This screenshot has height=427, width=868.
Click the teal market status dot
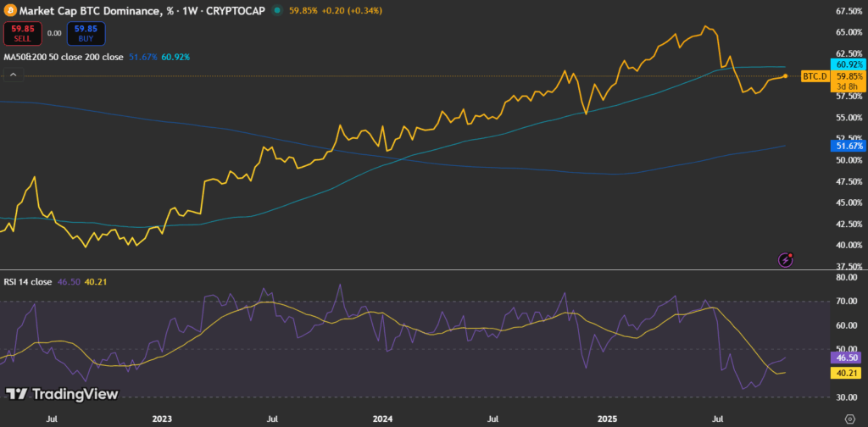coord(277,11)
